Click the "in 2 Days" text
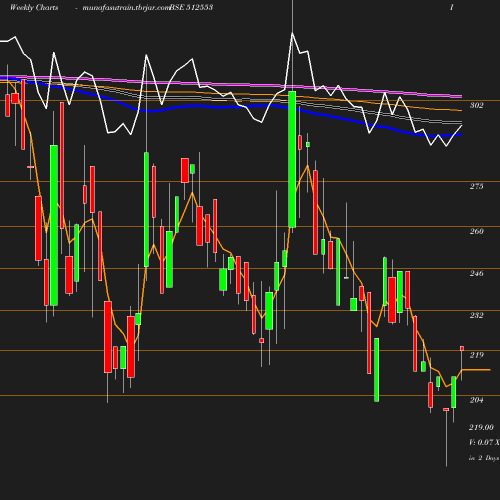 484,458
